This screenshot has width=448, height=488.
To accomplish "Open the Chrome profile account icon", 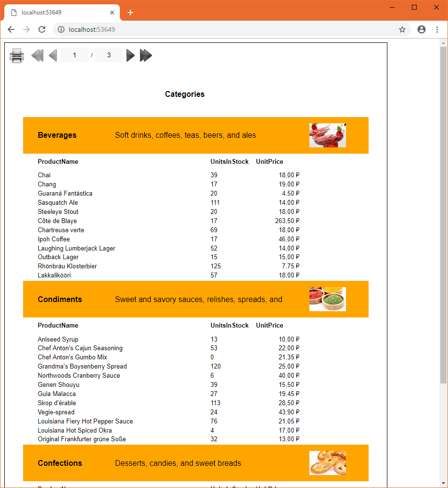I will (x=422, y=29).
